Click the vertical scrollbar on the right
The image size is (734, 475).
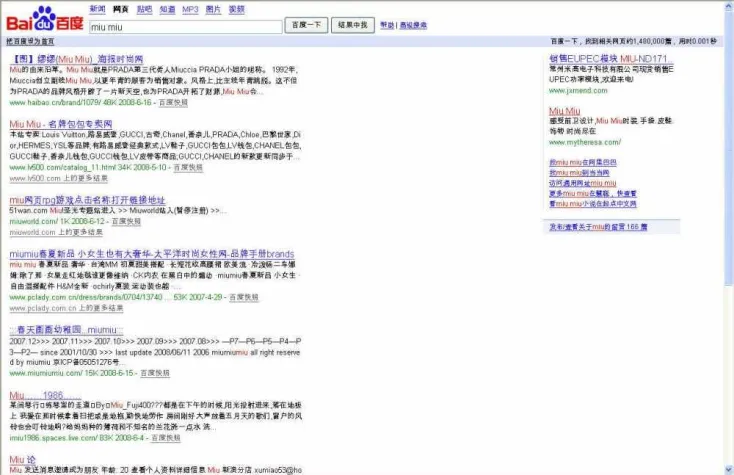727,240
